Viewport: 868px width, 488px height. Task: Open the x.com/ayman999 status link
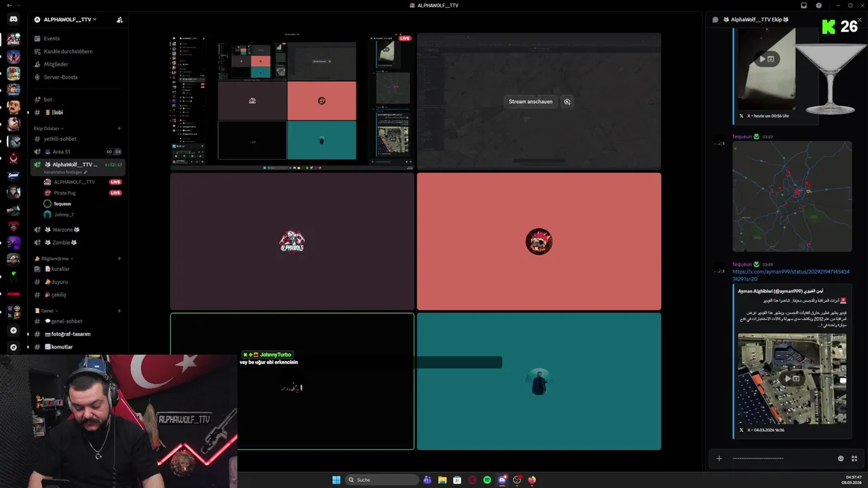pos(791,275)
